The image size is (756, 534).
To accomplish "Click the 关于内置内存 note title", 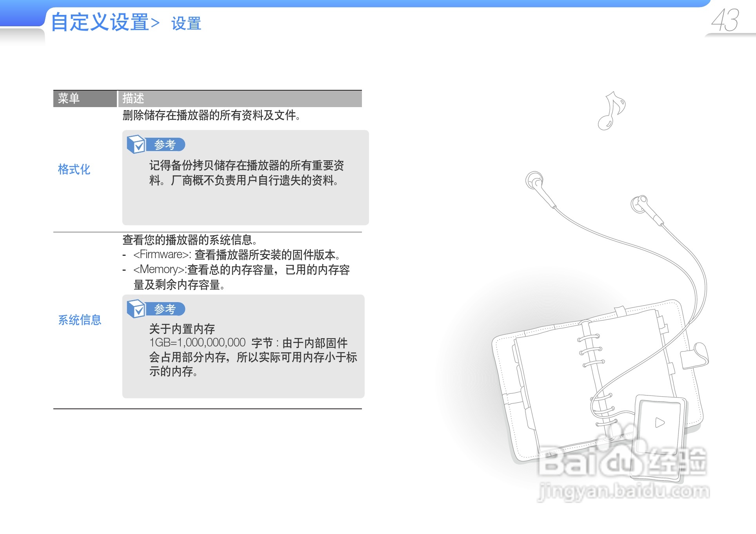I will [182, 328].
